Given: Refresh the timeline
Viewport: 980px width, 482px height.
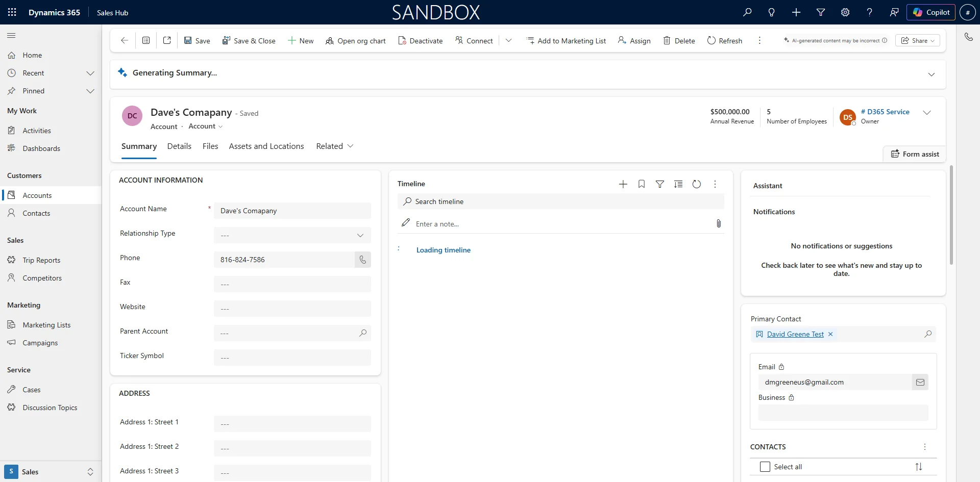Looking at the screenshot, I should [x=697, y=184].
